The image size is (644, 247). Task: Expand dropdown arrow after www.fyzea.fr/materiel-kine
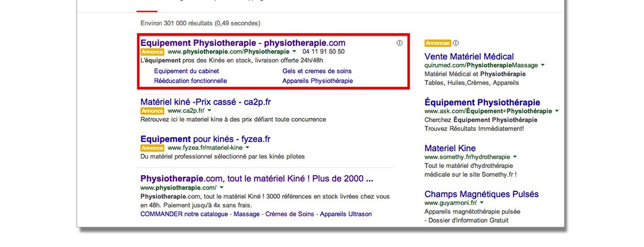(247, 148)
